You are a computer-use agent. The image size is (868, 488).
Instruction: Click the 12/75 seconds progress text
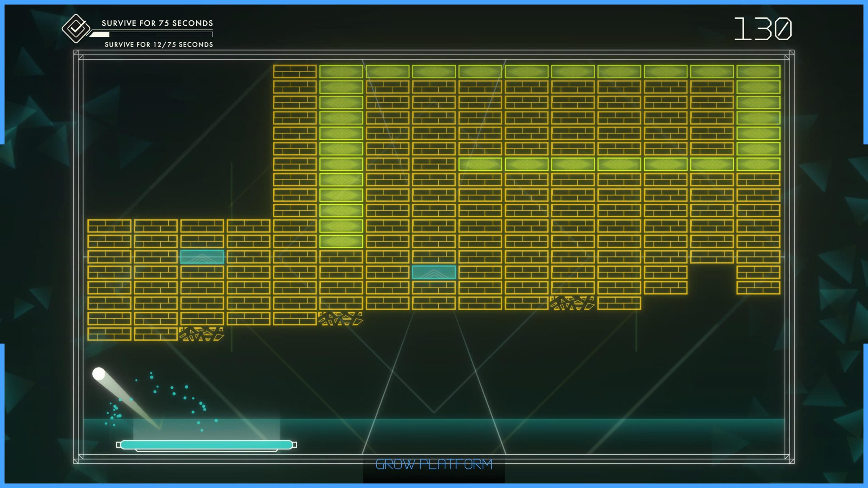[159, 44]
